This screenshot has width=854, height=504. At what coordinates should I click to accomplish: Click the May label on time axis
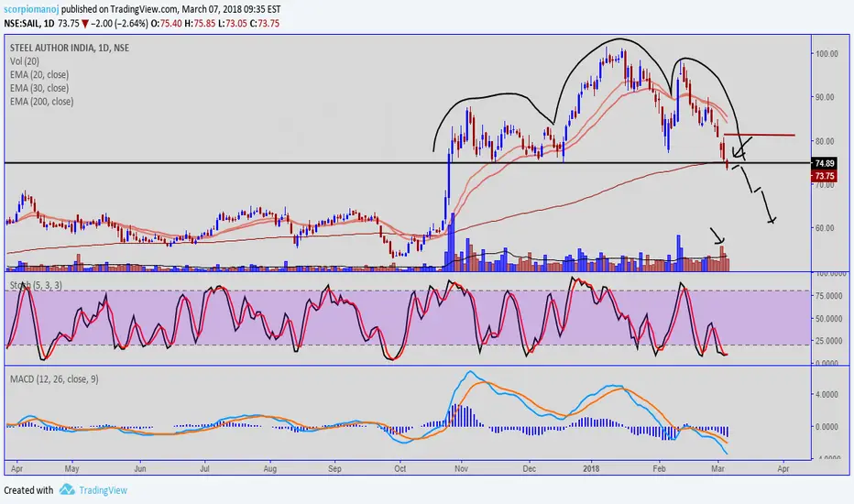coord(71,468)
